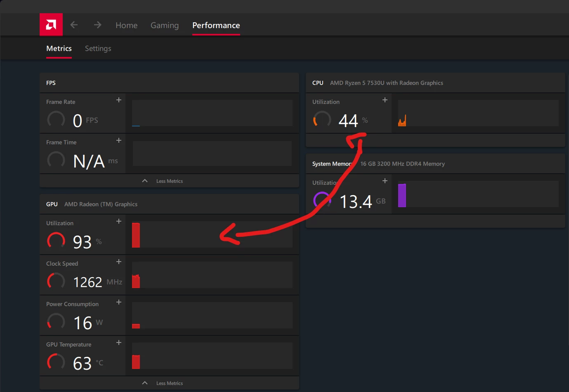
Task: Click the plus icon for Frame Rate
Action: point(119,100)
